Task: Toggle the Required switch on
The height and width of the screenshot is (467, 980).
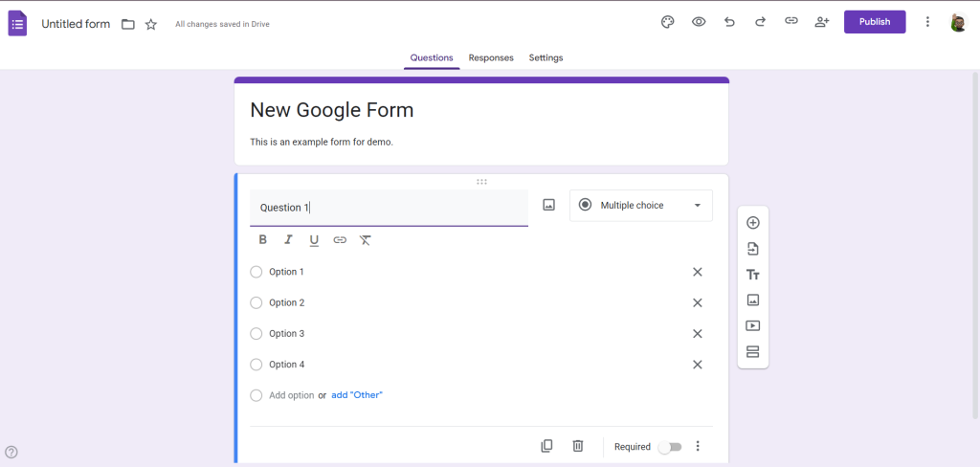Action: pyautogui.click(x=670, y=447)
